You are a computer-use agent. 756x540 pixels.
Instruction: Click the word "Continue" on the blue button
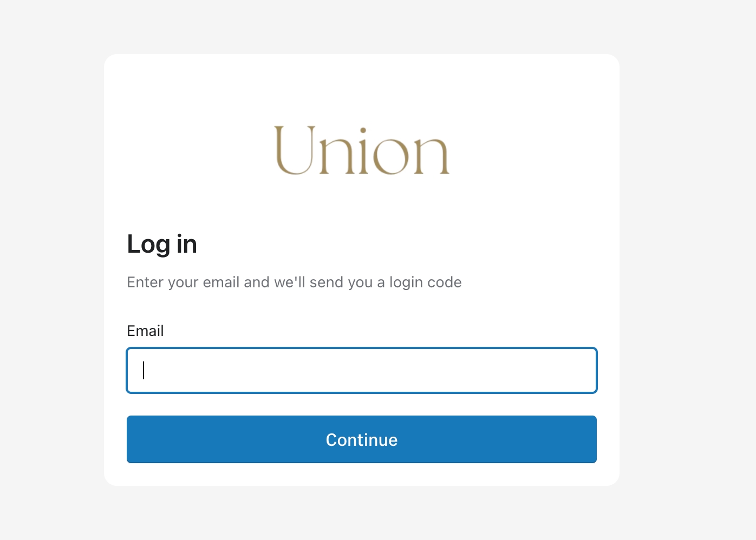(x=362, y=440)
